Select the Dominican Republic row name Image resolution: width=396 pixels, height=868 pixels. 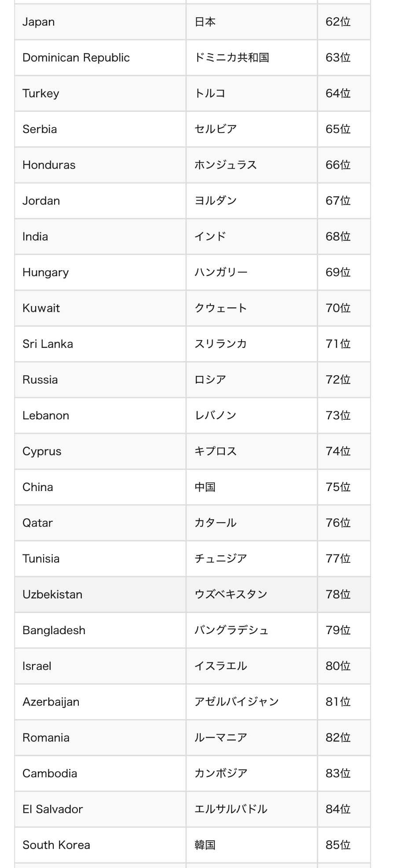pyautogui.click(x=76, y=58)
